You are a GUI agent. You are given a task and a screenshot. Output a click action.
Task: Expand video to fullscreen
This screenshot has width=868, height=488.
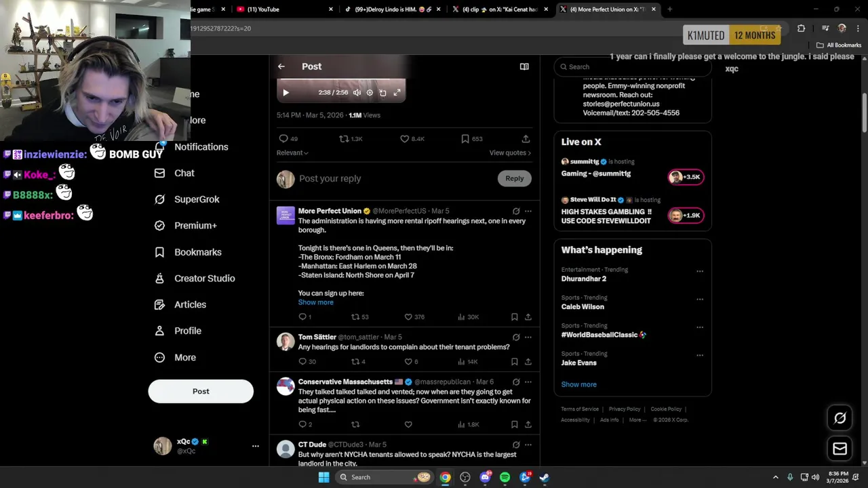(x=397, y=93)
